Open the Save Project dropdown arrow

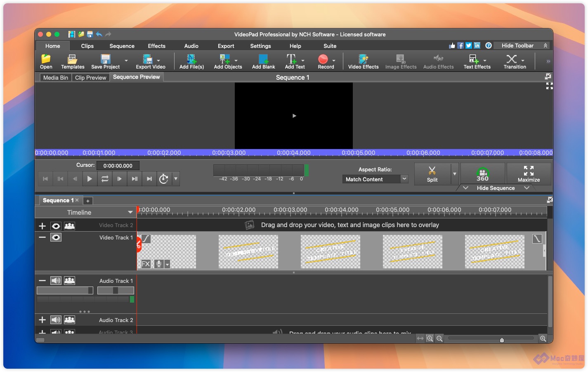pos(126,61)
